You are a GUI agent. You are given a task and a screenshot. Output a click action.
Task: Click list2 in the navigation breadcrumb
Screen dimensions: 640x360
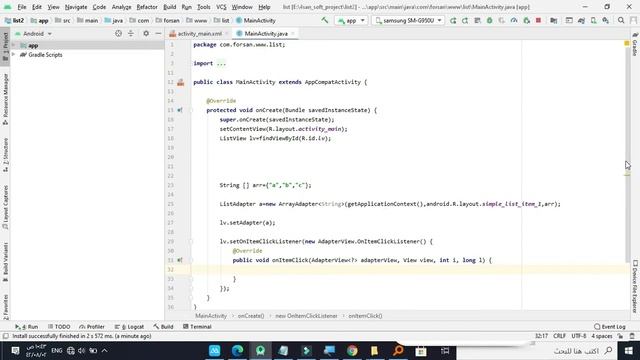15,20
